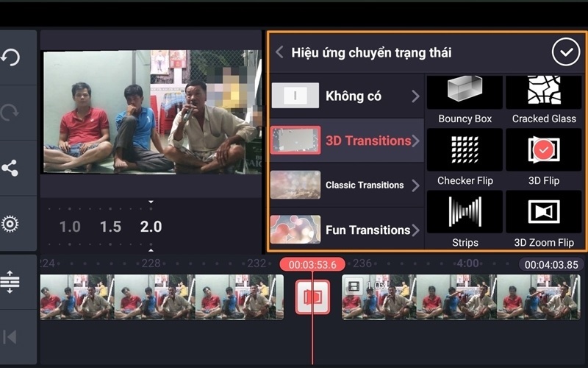Expand the Fun Transitions category
Viewport: 588px width, 368px height.
point(347,230)
